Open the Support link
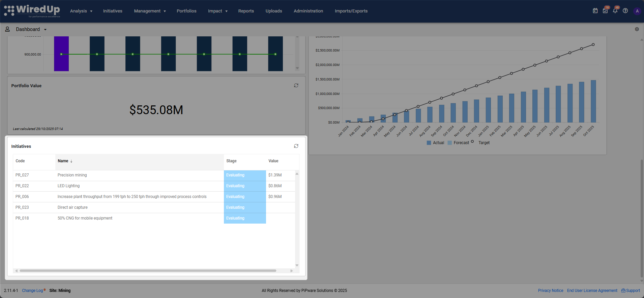 [633, 291]
